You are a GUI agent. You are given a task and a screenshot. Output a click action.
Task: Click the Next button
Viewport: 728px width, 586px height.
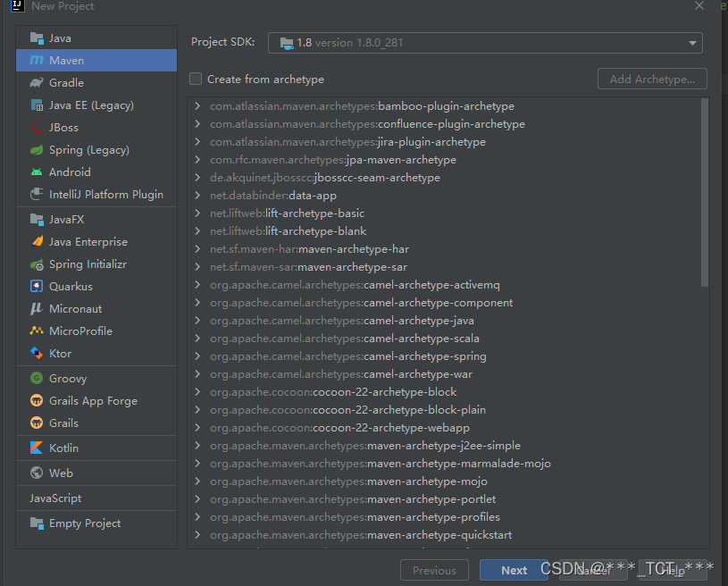(x=514, y=570)
